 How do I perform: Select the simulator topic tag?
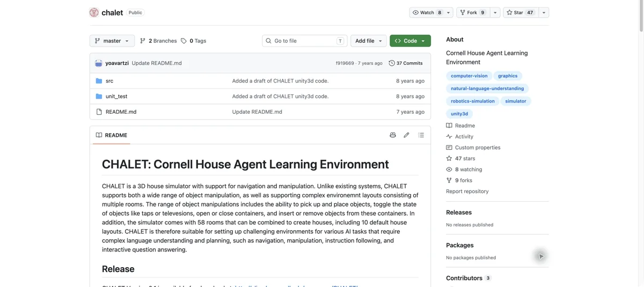tap(516, 101)
